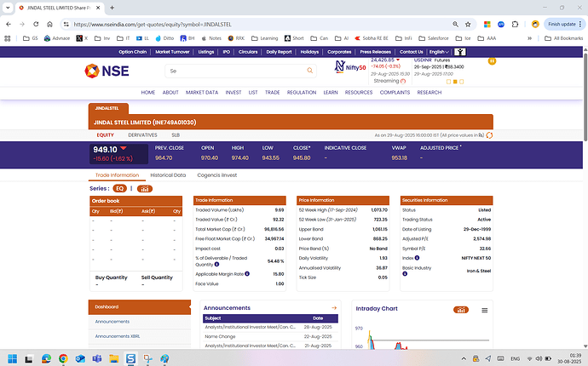Click the accessibility icon in top bar

[x=460, y=52]
